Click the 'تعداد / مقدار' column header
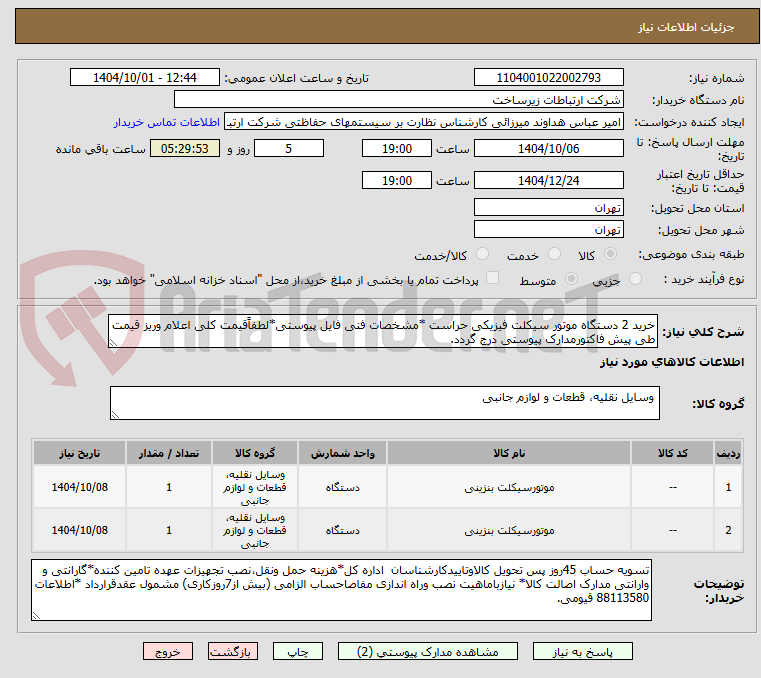The height and width of the screenshot is (678, 761). [x=168, y=453]
